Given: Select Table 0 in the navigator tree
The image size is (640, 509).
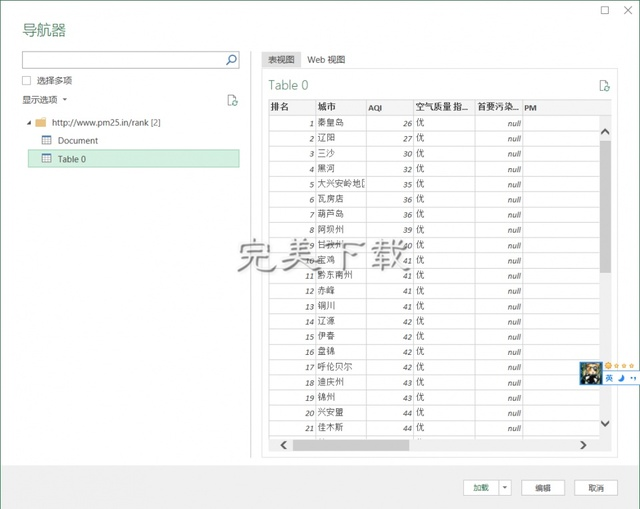Looking at the screenshot, I should click(x=133, y=159).
